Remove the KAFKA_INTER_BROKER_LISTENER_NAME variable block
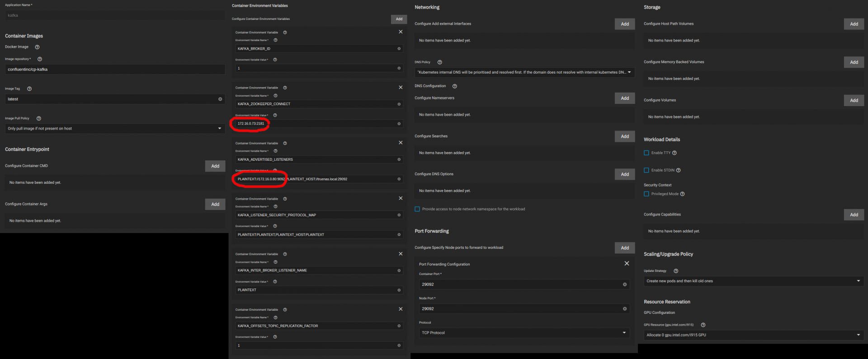The height and width of the screenshot is (359, 868). click(x=401, y=254)
